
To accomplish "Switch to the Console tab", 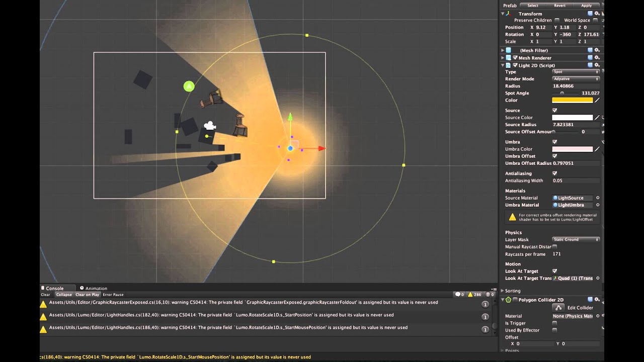I will [55, 288].
